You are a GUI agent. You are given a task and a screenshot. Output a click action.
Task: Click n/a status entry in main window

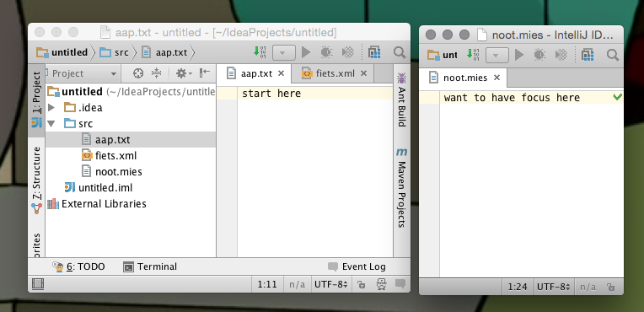click(297, 284)
